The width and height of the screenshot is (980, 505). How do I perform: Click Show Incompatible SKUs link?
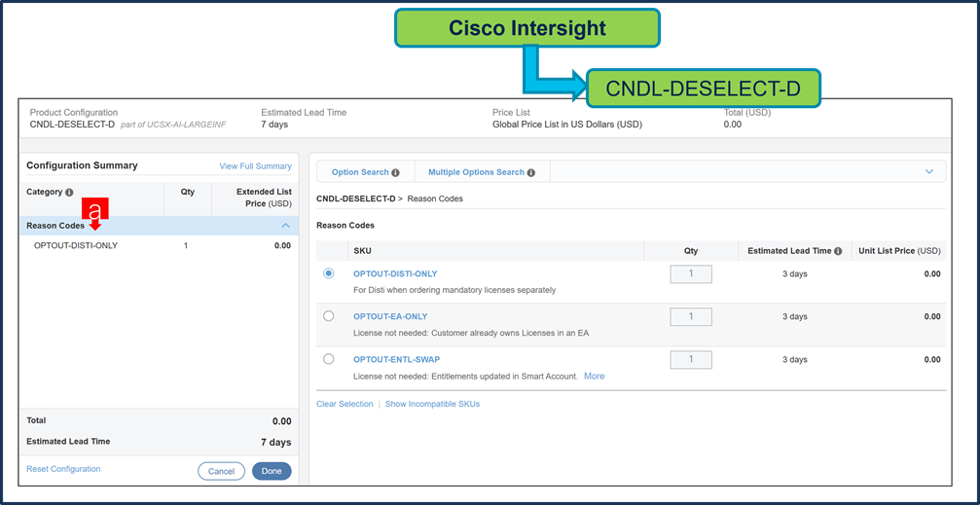point(432,404)
